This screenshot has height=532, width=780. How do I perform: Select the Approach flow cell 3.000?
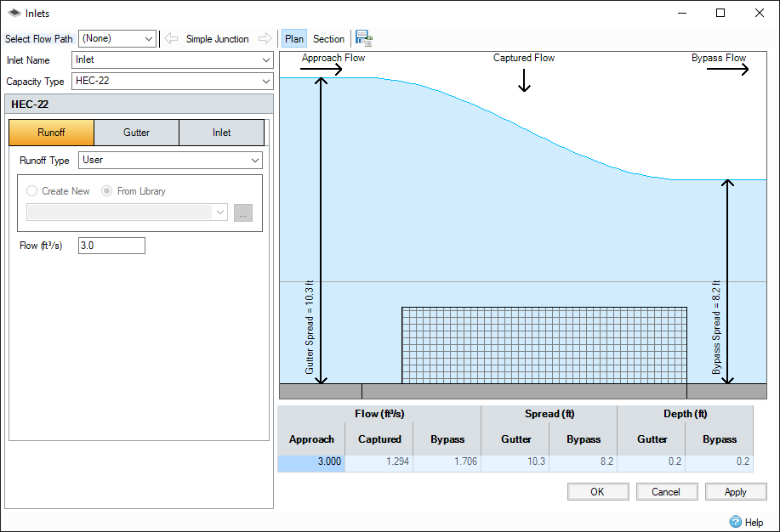click(x=311, y=461)
